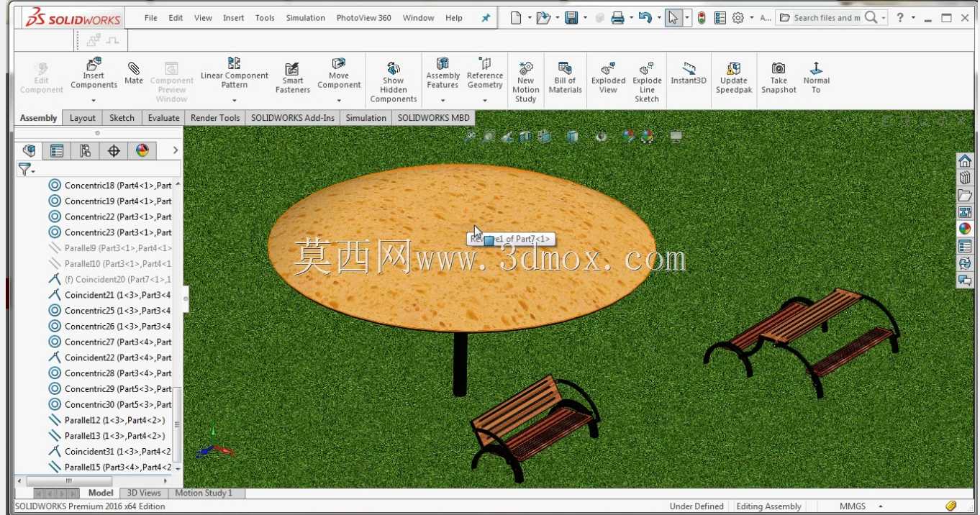Create an Exploded View
Viewport: 980px width, 515px height.
[x=608, y=78]
